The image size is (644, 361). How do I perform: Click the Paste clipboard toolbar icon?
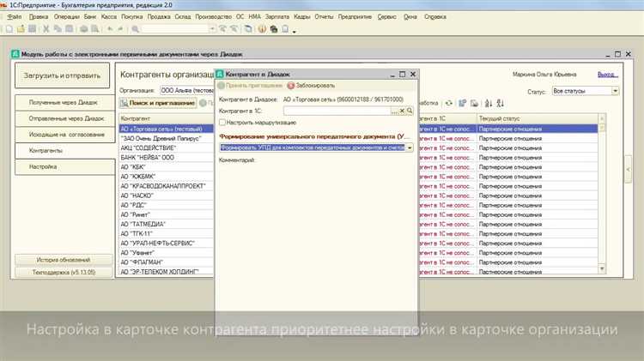pos(69,28)
